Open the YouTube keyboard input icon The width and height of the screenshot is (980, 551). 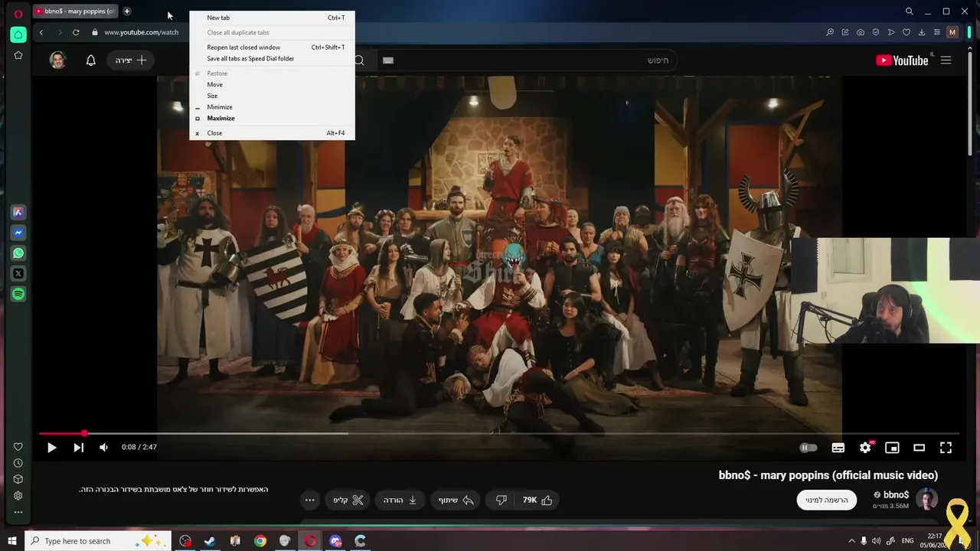click(x=388, y=60)
